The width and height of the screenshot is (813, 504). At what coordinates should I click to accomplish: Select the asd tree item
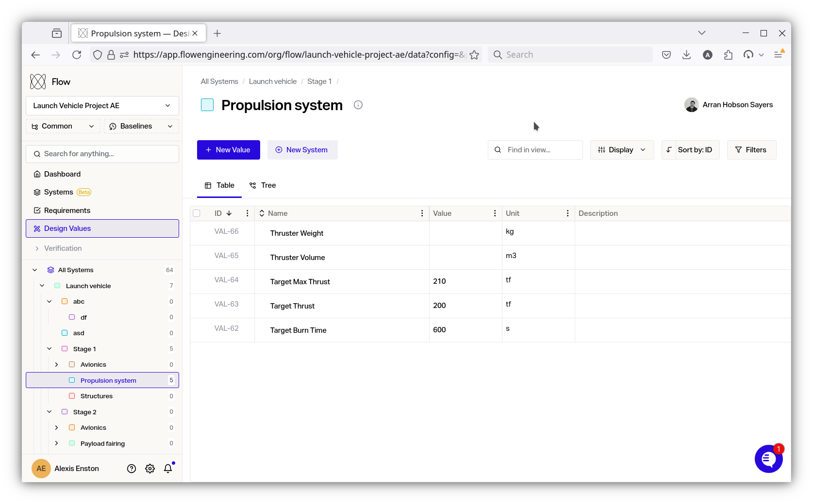pyautogui.click(x=102, y=333)
